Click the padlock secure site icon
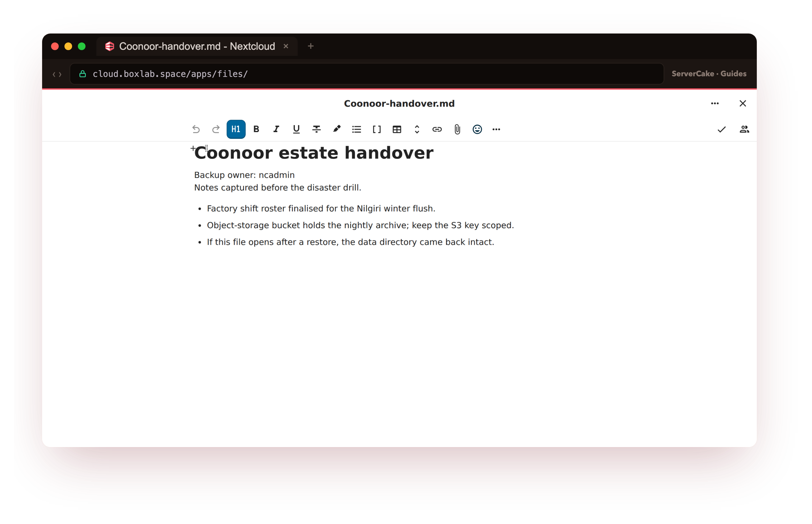This screenshot has width=812, height=524. point(83,74)
